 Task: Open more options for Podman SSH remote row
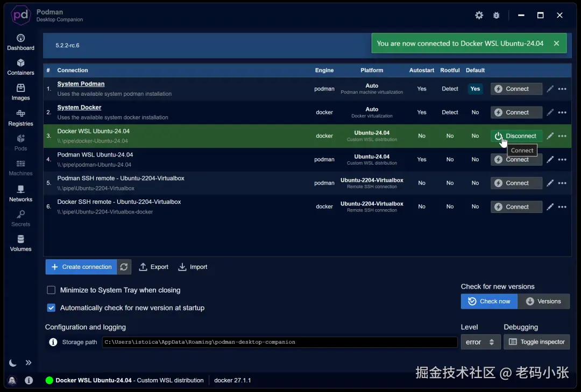562,183
